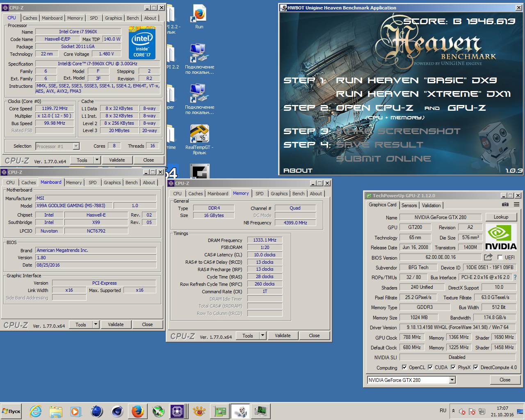Open the SPD tab in Memory CPU-Z window
Image resolution: width=525 pixels, height=420 pixels.
260,194
